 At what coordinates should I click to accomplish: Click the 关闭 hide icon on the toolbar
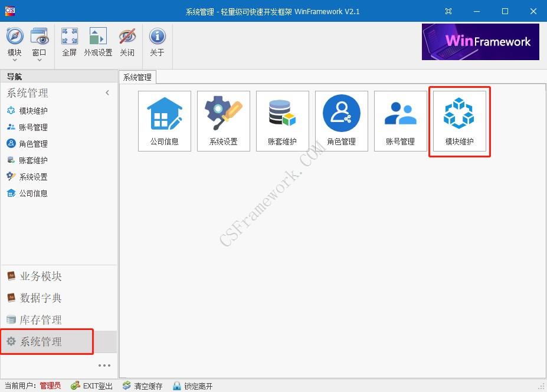pos(127,41)
